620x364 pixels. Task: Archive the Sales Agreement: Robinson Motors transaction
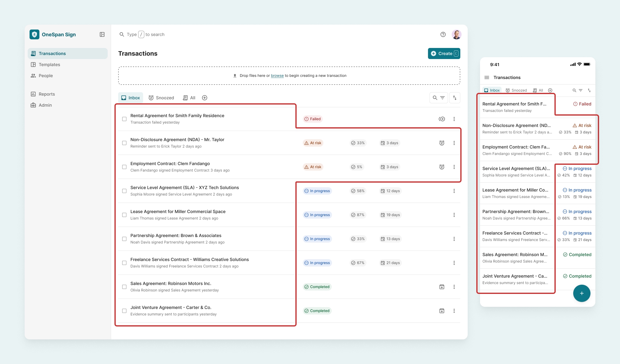pos(442,287)
